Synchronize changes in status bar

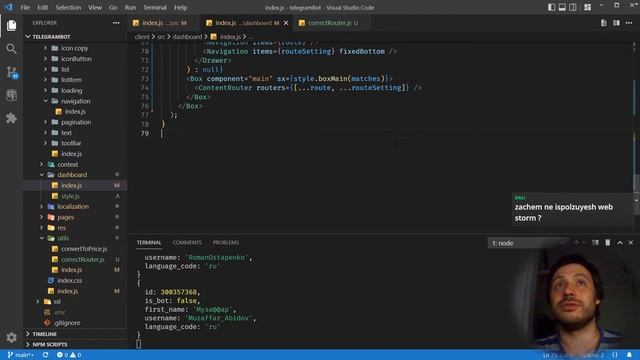[45, 355]
